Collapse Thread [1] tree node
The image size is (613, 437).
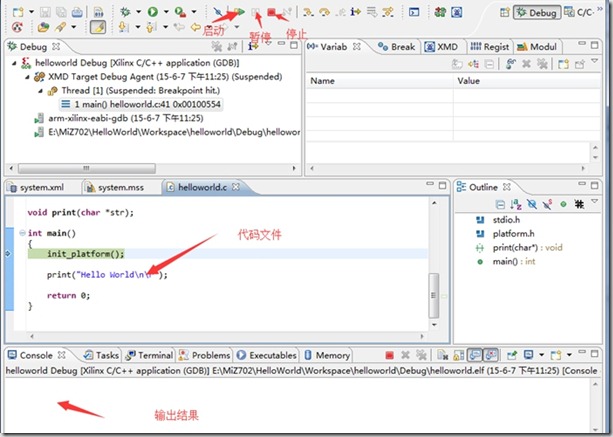click(41, 91)
